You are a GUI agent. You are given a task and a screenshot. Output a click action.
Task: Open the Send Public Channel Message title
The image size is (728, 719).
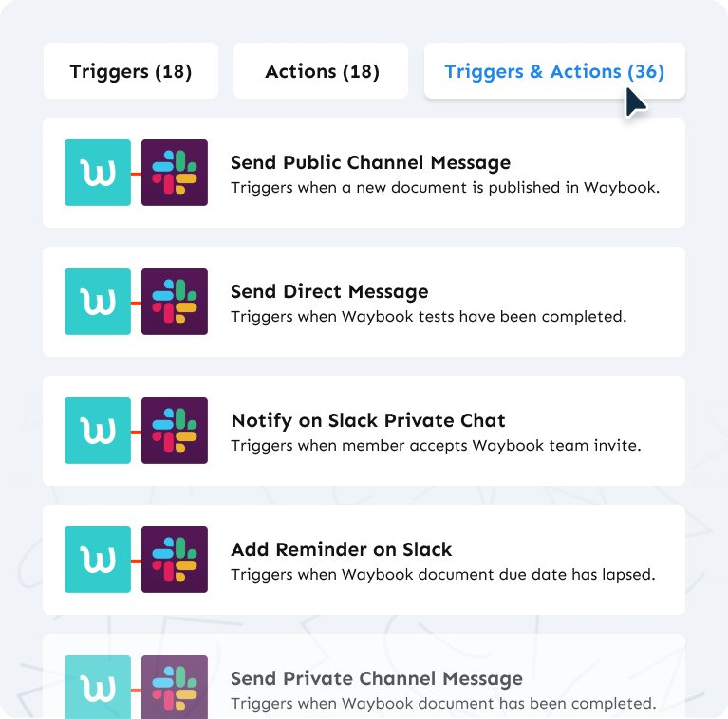click(x=370, y=163)
